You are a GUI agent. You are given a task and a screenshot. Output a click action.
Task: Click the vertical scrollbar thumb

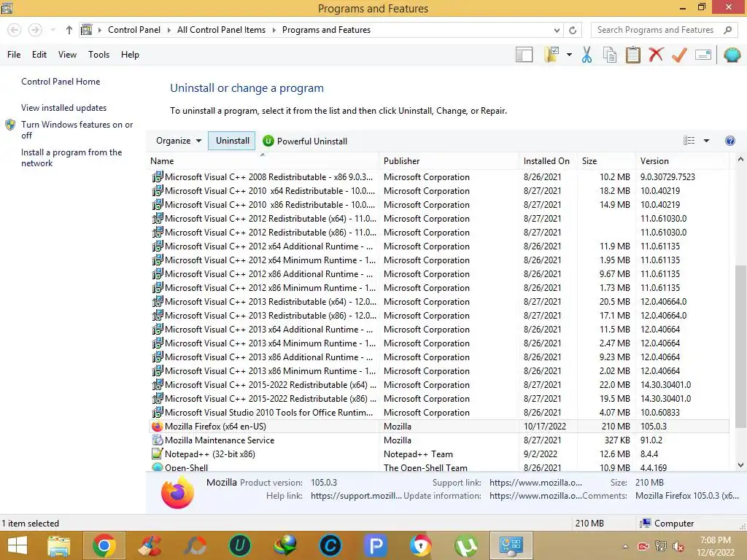740,346
